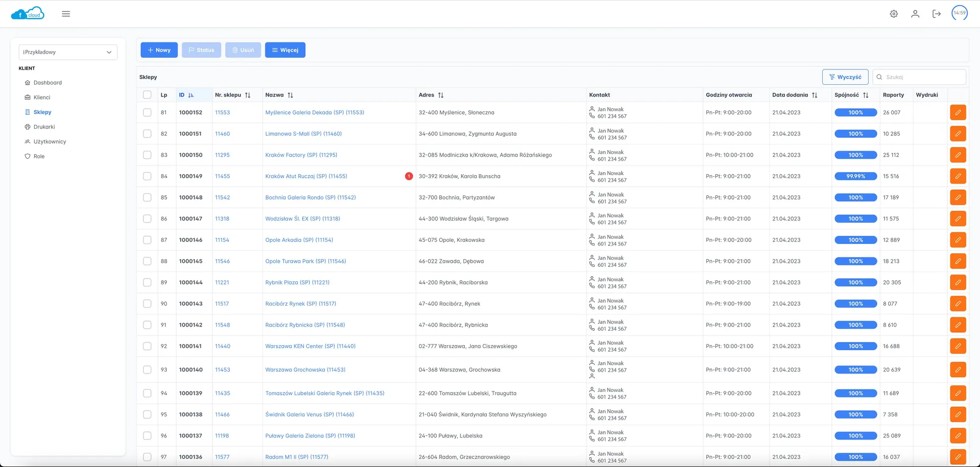
Task: Open the Przykładowy client dropdown
Action: pyautogui.click(x=68, y=52)
